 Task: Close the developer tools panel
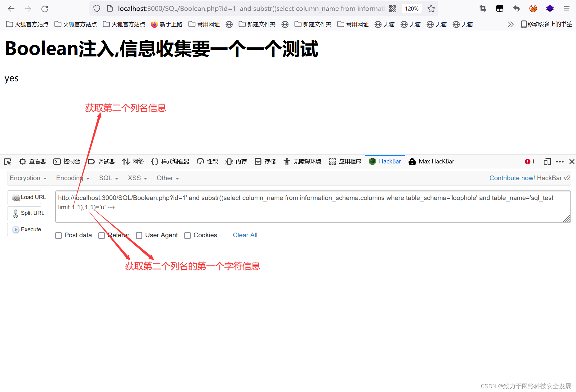coord(572,162)
